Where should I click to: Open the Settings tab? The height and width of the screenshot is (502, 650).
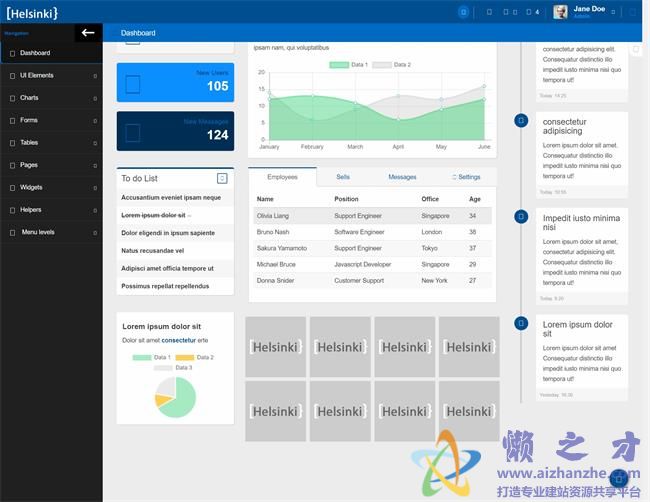click(x=466, y=177)
